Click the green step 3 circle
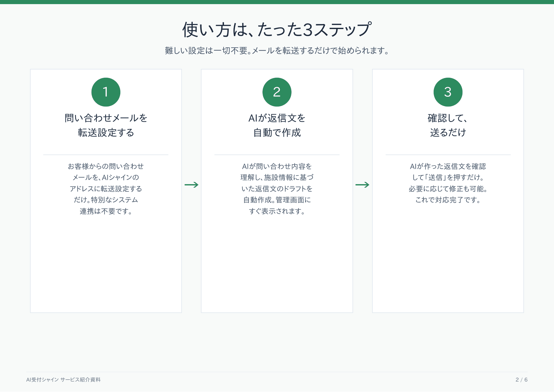 point(448,92)
